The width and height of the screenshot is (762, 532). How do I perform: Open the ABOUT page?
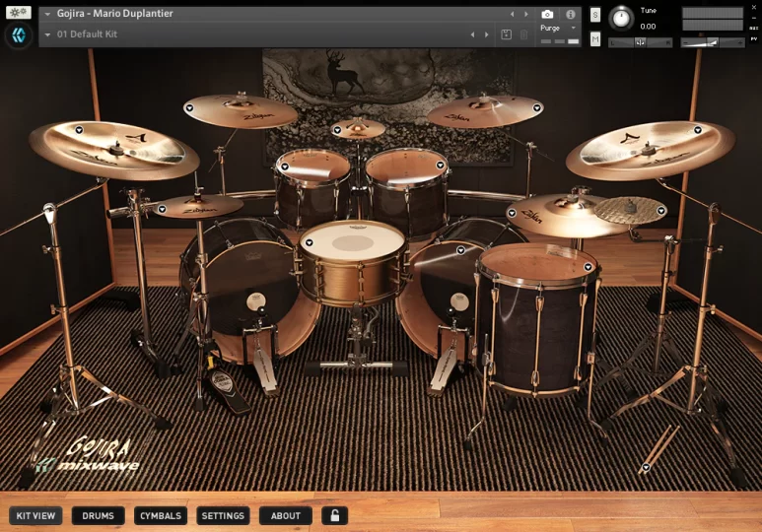pyautogui.click(x=286, y=515)
